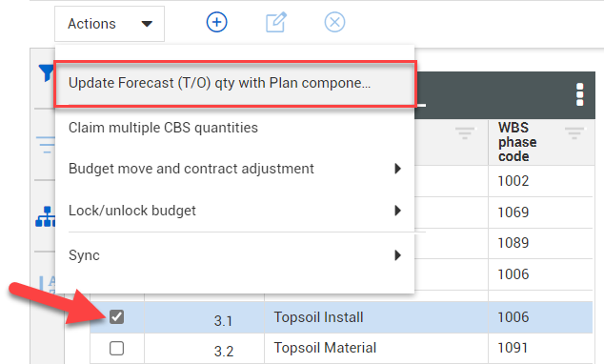The height and width of the screenshot is (364, 604).
Task: Select the Topsoil Material row text
Action: point(325,348)
